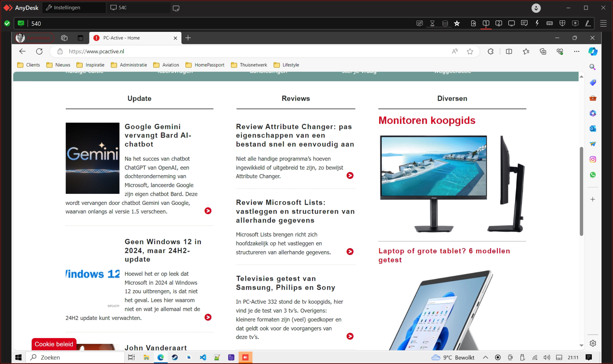Open keyboard settings icon in AnyDesk toolbar
The height and width of the screenshot is (364, 613).
(550, 23)
